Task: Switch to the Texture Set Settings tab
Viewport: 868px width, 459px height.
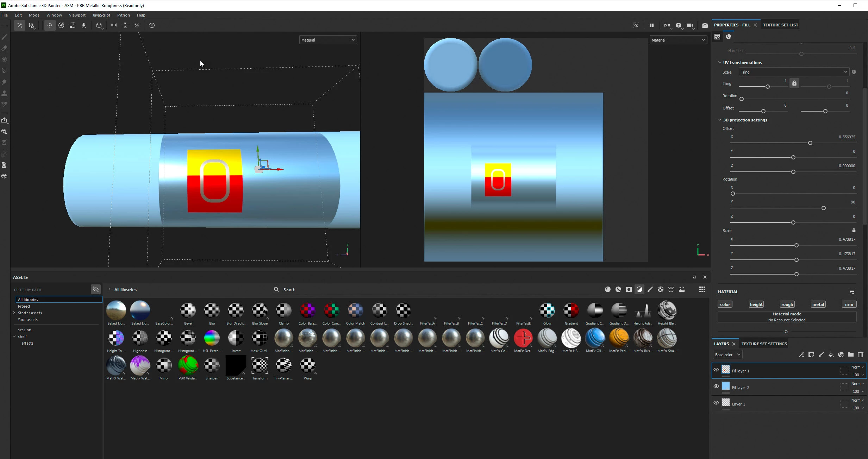Action: pyautogui.click(x=764, y=344)
